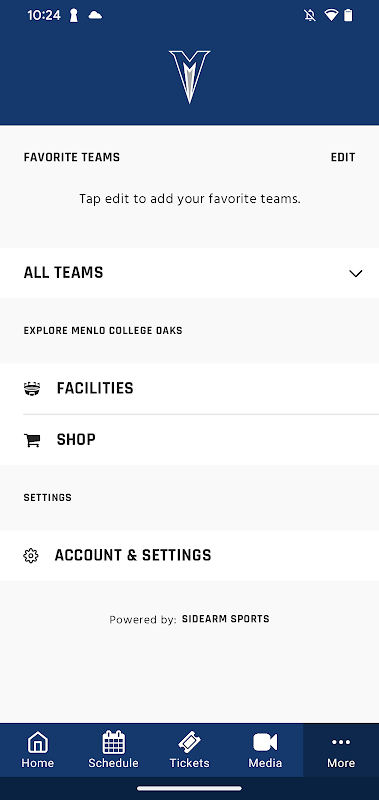Open ACCOUNT & SETTINGS
The height and width of the screenshot is (800, 379).
pyautogui.click(x=189, y=556)
